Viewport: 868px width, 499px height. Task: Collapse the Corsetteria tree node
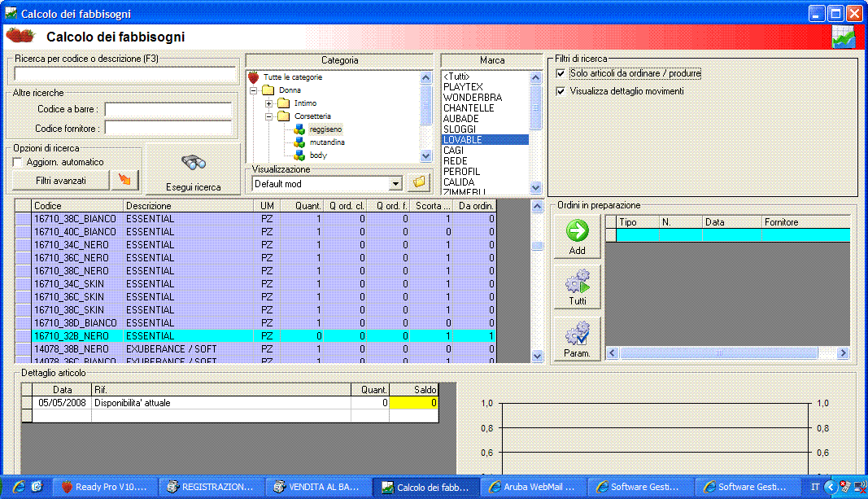coord(268,117)
